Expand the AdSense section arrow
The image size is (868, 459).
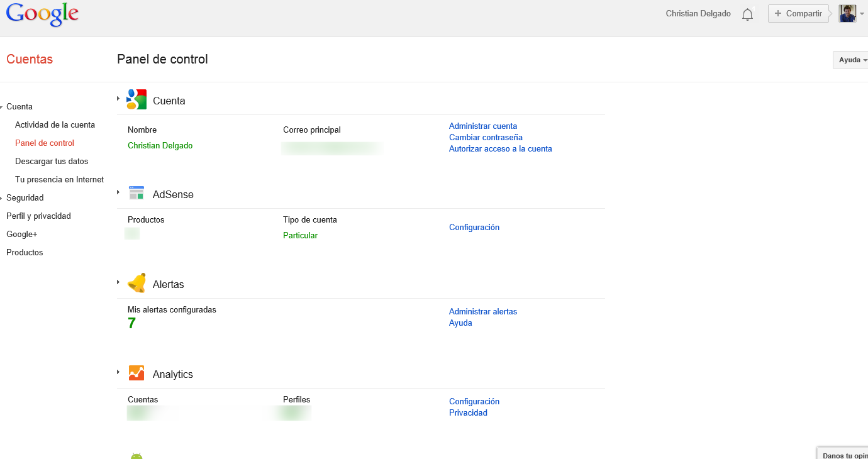click(x=118, y=192)
